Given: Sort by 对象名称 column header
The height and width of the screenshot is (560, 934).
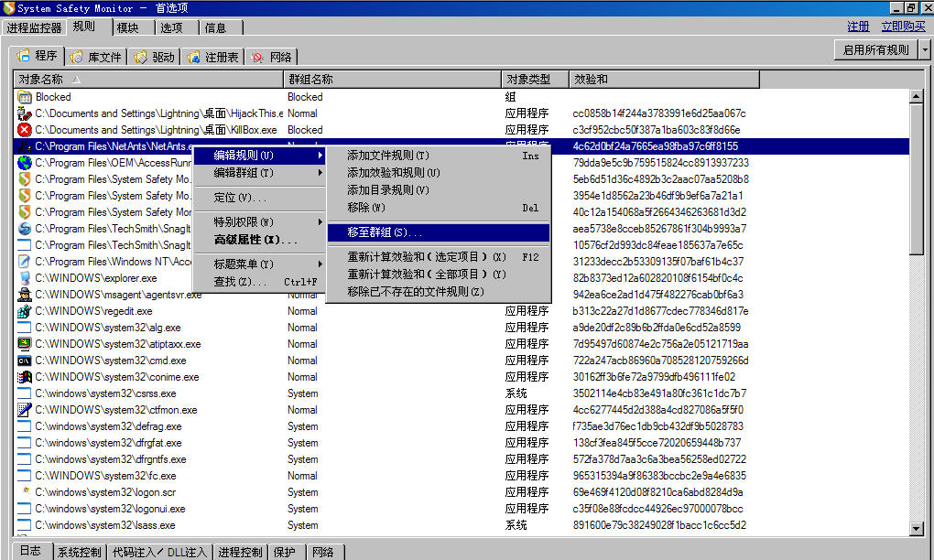Looking at the screenshot, I should [x=148, y=79].
